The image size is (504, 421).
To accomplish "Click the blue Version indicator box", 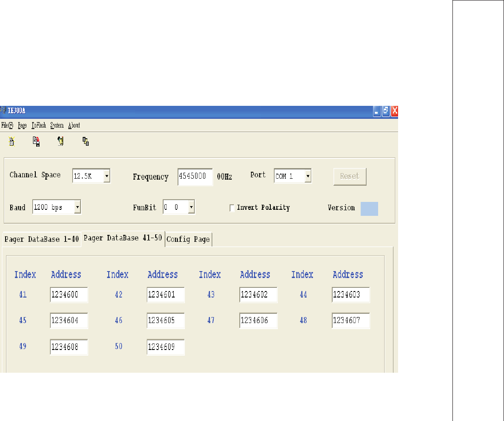I will [x=369, y=209].
